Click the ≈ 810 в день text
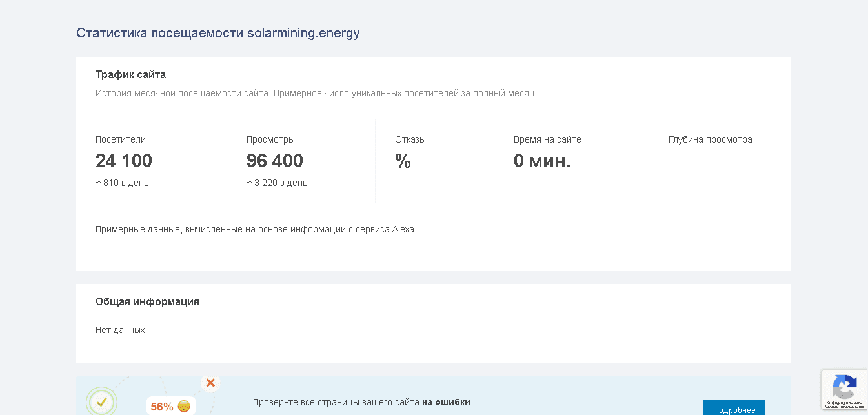868x415 pixels. click(x=122, y=183)
